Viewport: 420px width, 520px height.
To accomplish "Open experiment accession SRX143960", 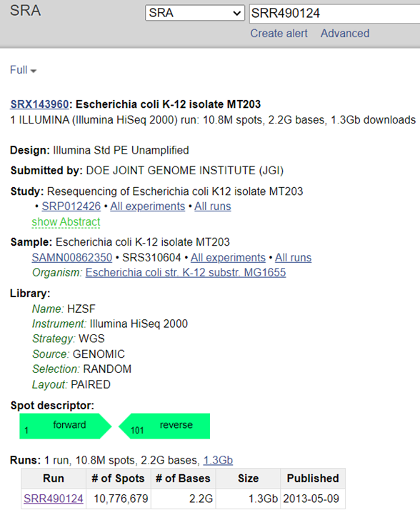I will [39, 104].
